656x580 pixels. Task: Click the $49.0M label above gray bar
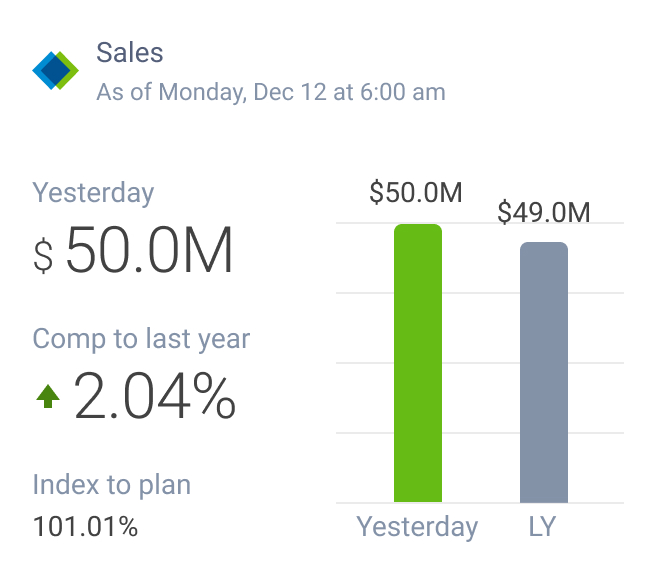coord(544,212)
